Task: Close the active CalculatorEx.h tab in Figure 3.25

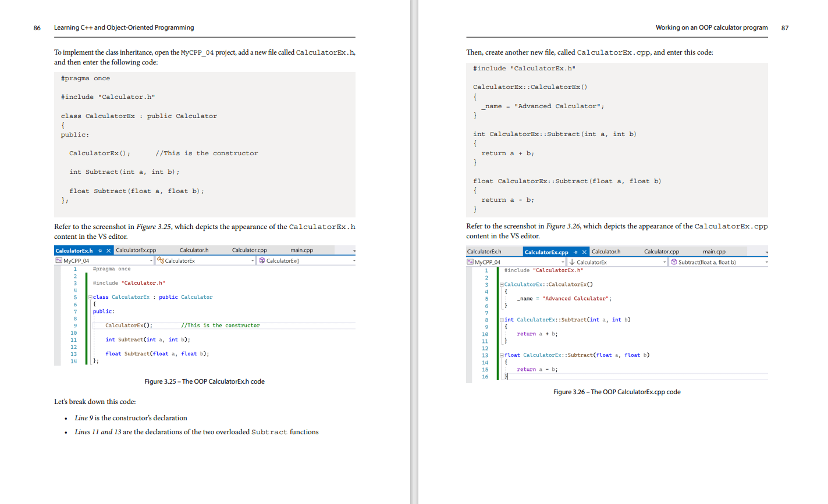Action: point(109,251)
